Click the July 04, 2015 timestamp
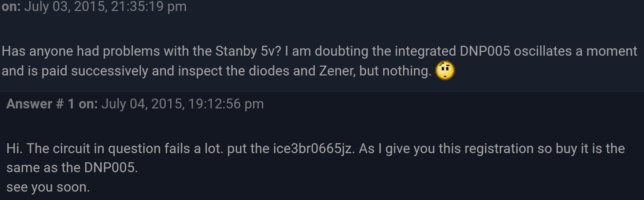The height and width of the screenshot is (200, 644). 182,104
